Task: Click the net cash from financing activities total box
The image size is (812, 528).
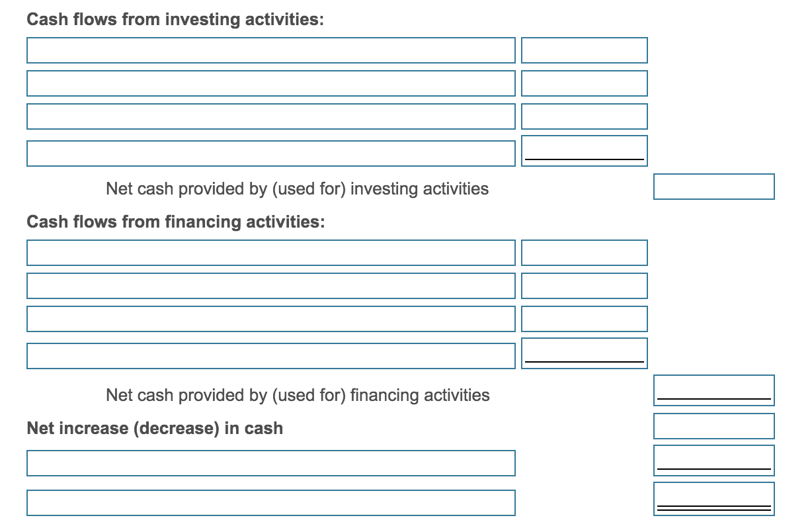Action: 713,390
